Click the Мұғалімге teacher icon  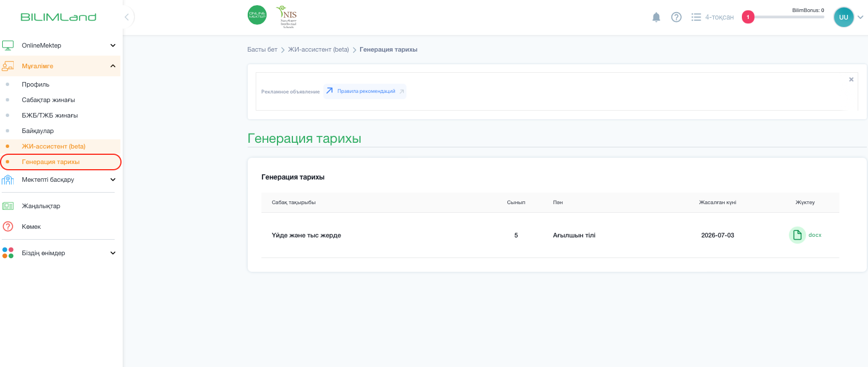pos(8,66)
